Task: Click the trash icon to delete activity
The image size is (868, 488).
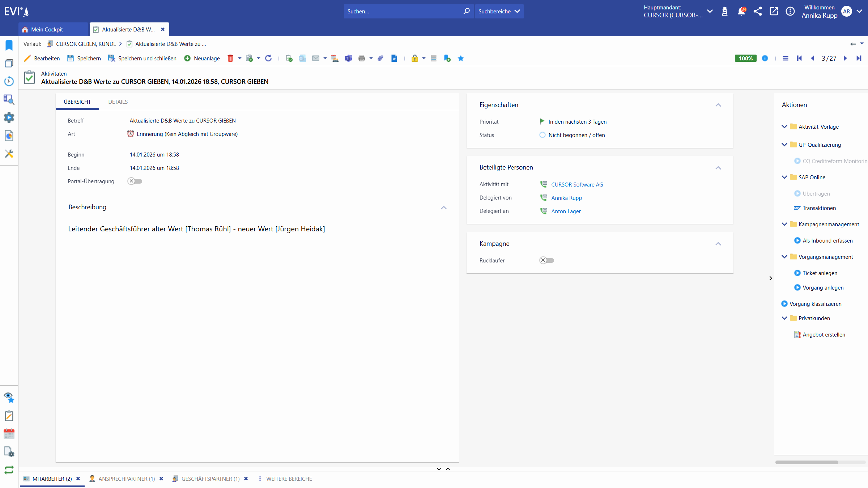Action: coord(231,58)
